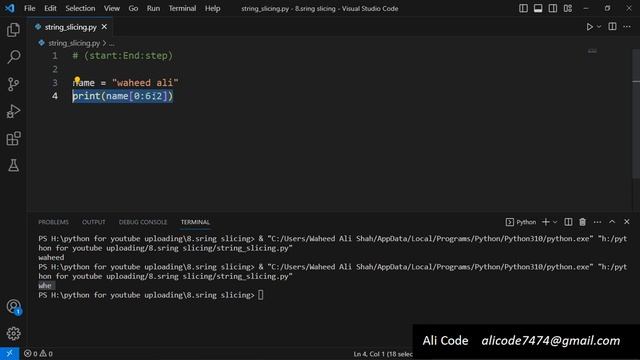Expand the launch profile dropdown next to plus
Image resolution: width=640 pixels, height=360 pixels.
point(555,222)
